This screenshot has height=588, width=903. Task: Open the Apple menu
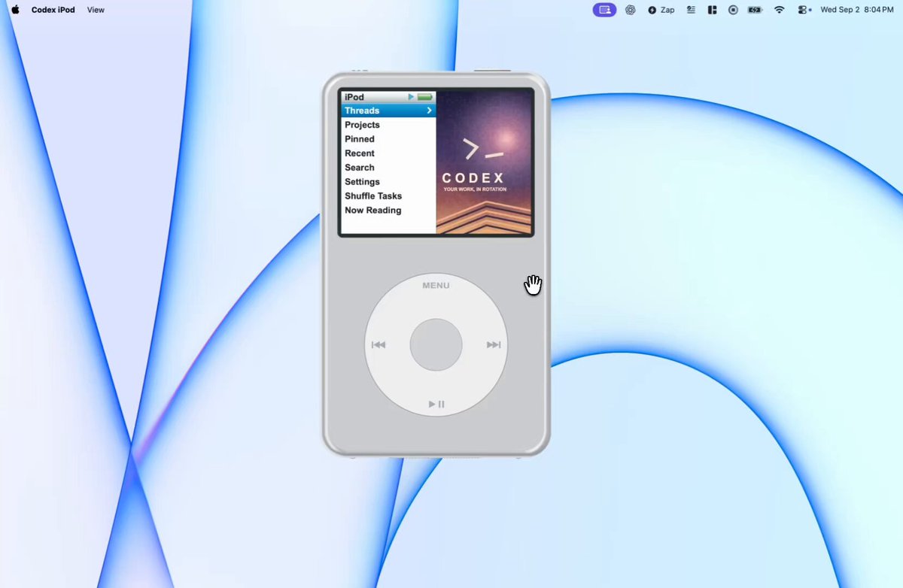click(x=15, y=10)
